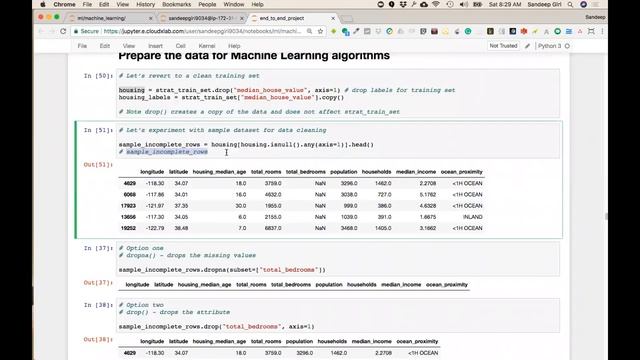Click row index 17923 in Out[51]
Screen dimensions: 640x360
point(128,206)
